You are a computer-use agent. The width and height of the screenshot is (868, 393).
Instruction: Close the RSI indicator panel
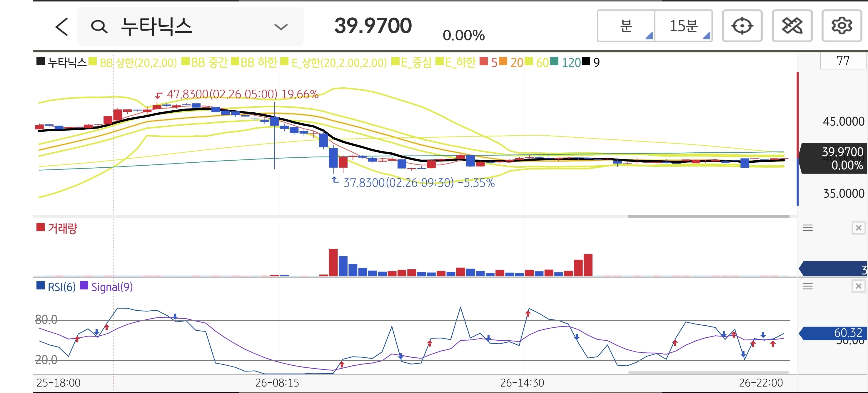coord(858,287)
